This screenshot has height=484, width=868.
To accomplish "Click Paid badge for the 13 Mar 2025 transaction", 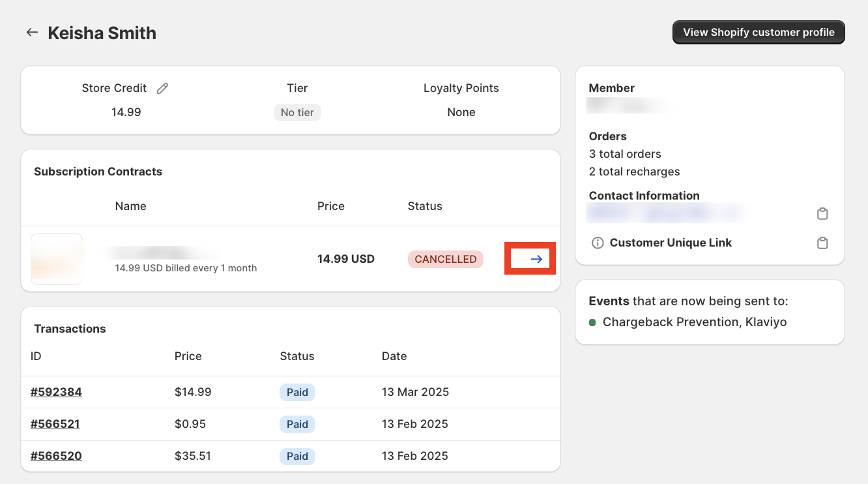I will pyautogui.click(x=297, y=392).
